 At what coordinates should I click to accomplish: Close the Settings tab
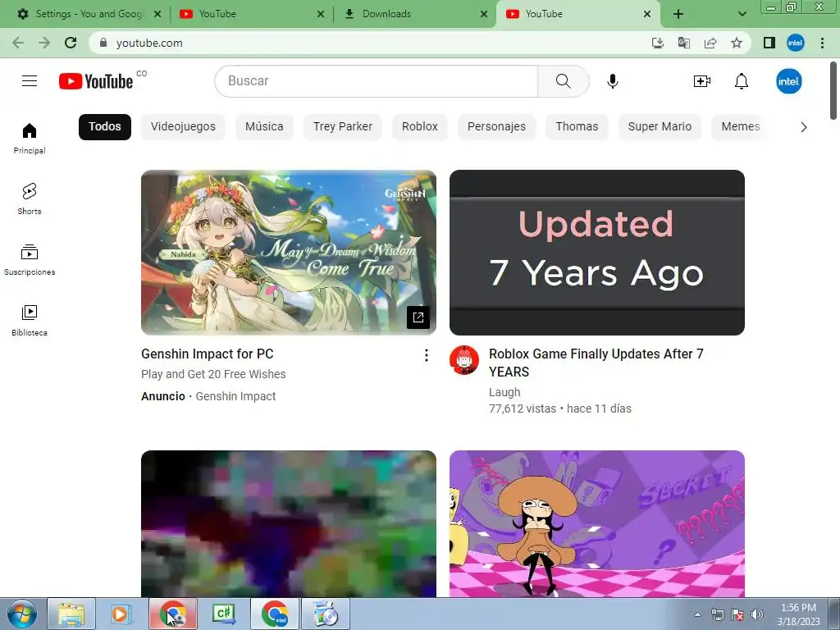157,14
